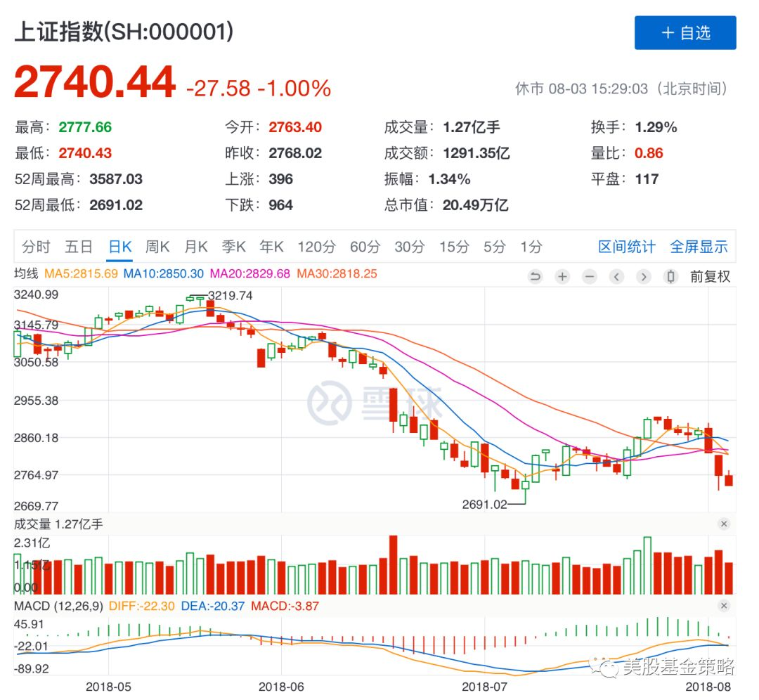Click the 成交量 1.27亿手 panel title

click(58, 524)
